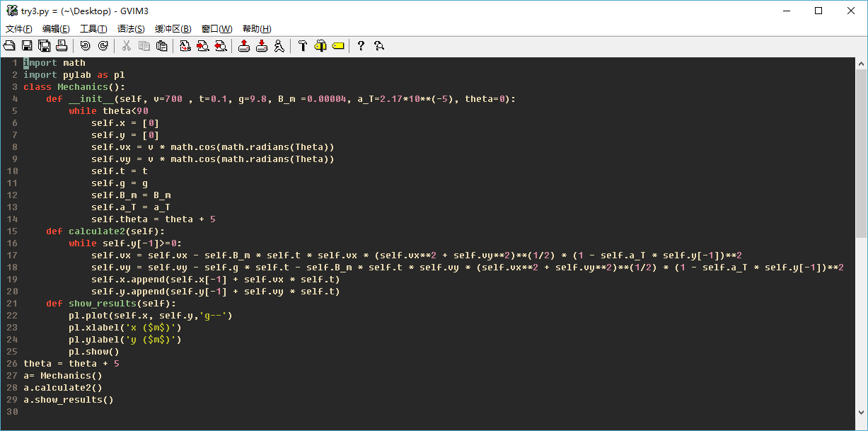The width and height of the screenshot is (868, 431).
Task: Click 'self.B_m = B_m' on line 12
Action: (x=131, y=195)
